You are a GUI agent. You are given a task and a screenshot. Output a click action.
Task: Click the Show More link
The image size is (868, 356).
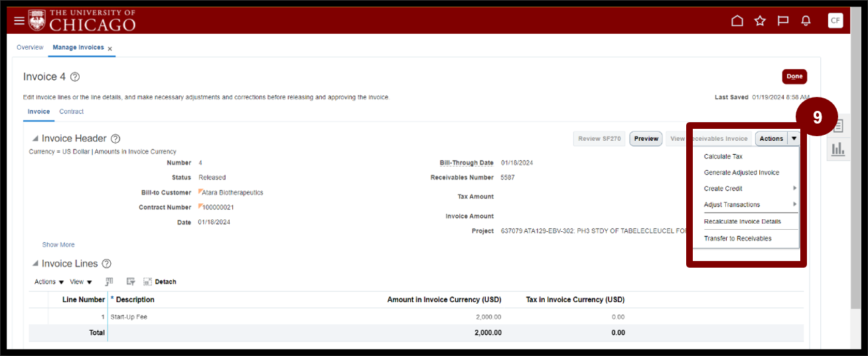[x=58, y=245]
